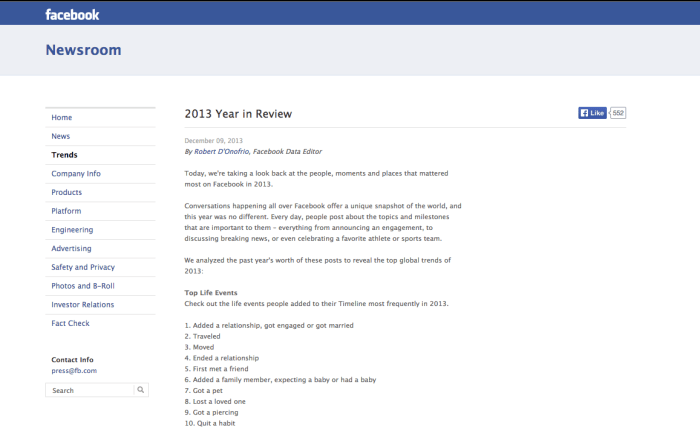
Task: Go to Home in sidebar
Action: [x=62, y=117]
